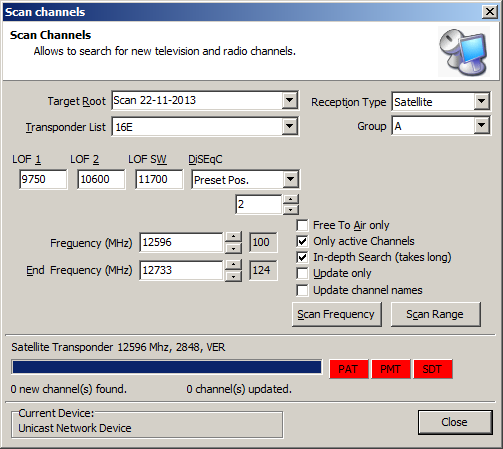The image size is (503, 449).
Task: Expand the Transponder List dropdown showing 16E
Action: pos(289,126)
